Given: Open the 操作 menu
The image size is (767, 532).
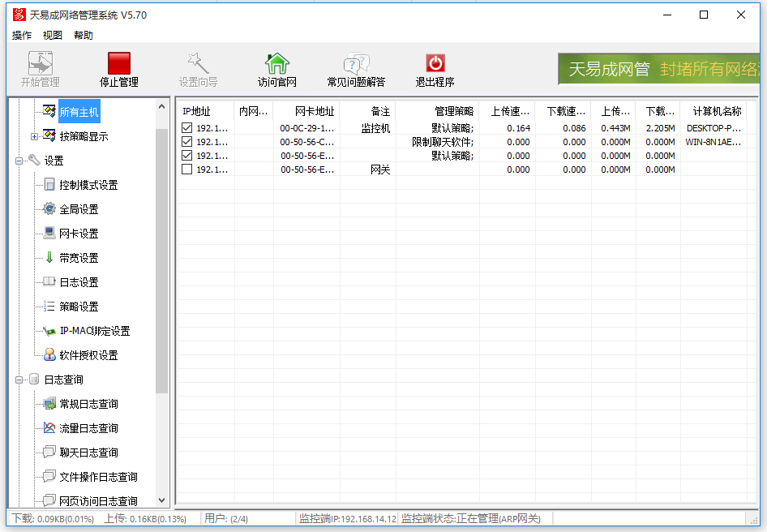Looking at the screenshot, I should tap(22, 36).
